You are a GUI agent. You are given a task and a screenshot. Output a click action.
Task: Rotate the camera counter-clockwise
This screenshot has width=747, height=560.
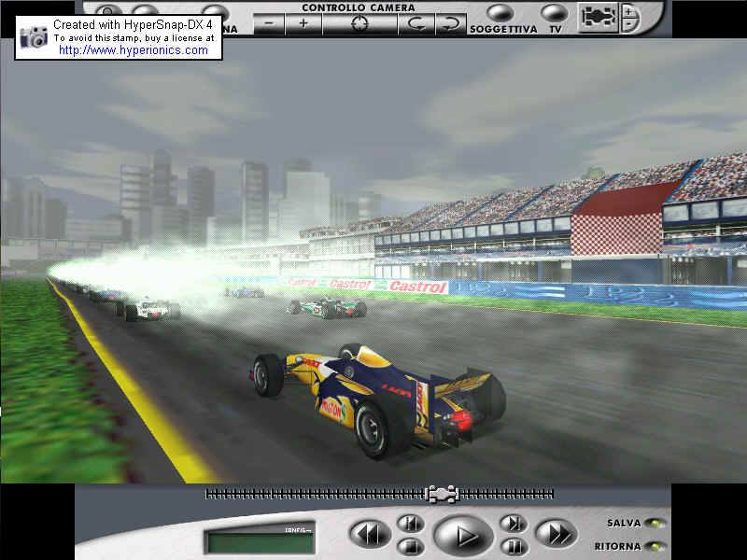(x=416, y=23)
